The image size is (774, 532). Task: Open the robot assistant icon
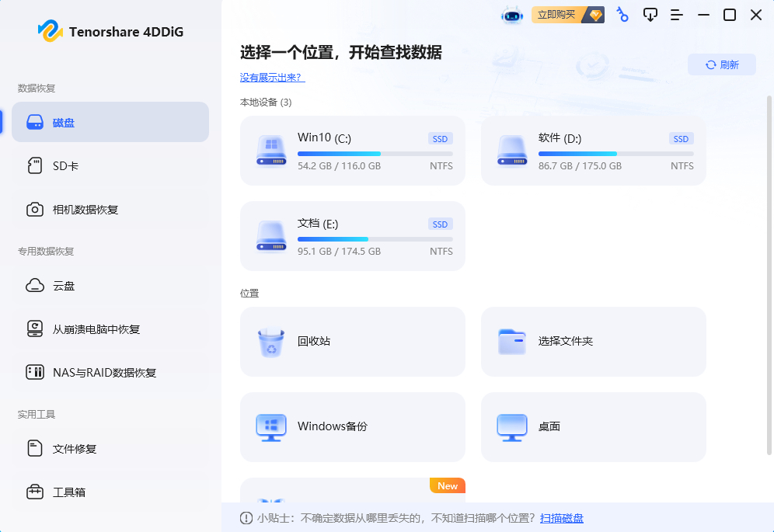tap(512, 16)
